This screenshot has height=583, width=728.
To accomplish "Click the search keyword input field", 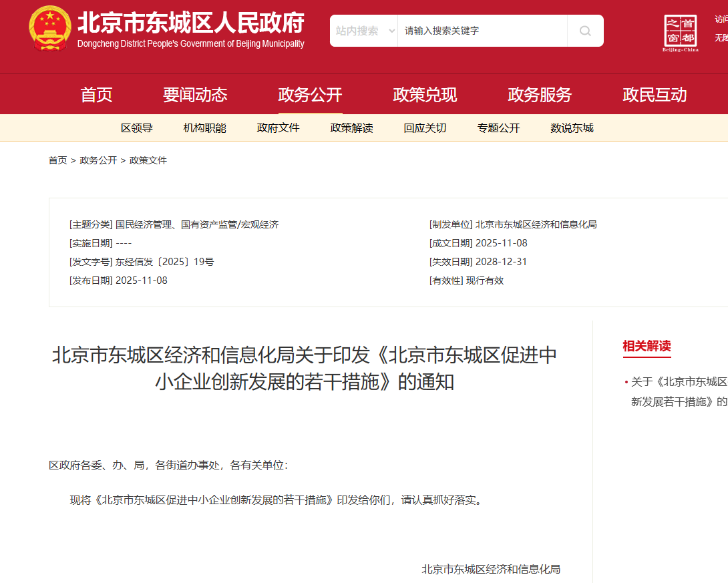I will [x=481, y=31].
